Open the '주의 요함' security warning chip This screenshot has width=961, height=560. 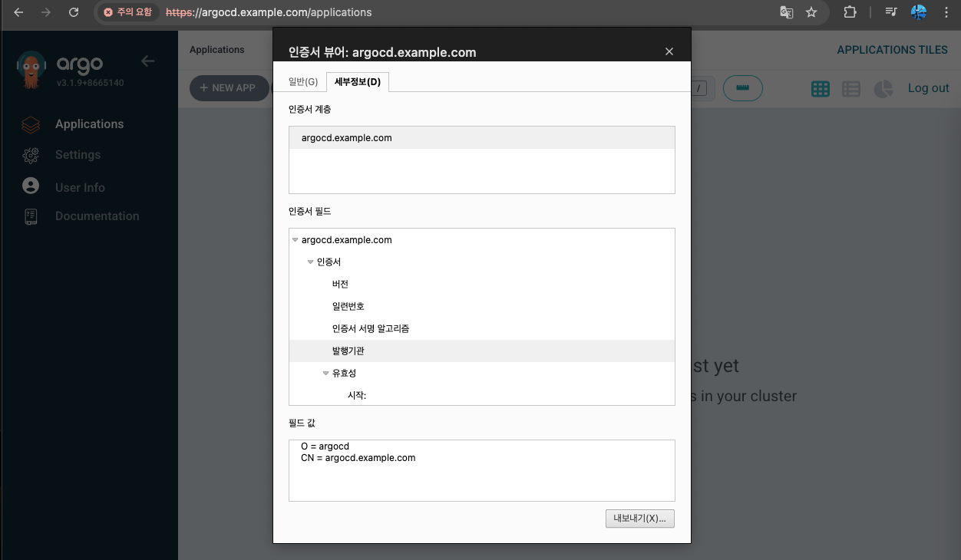(x=127, y=12)
